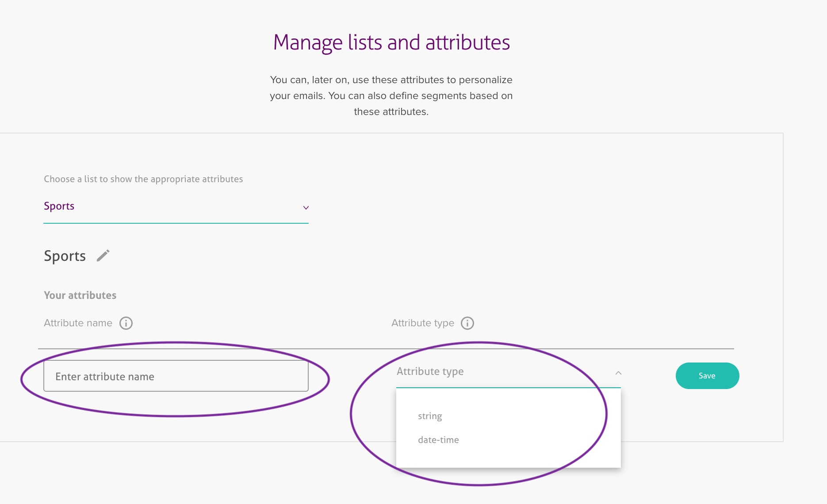The image size is (827, 504).
Task: Click info icon beside Attribute type header
Action: point(467,323)
